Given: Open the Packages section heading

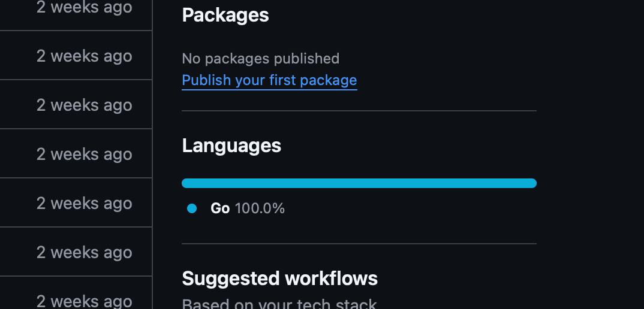Looking at the screenshot, I should tap(225, 15).
